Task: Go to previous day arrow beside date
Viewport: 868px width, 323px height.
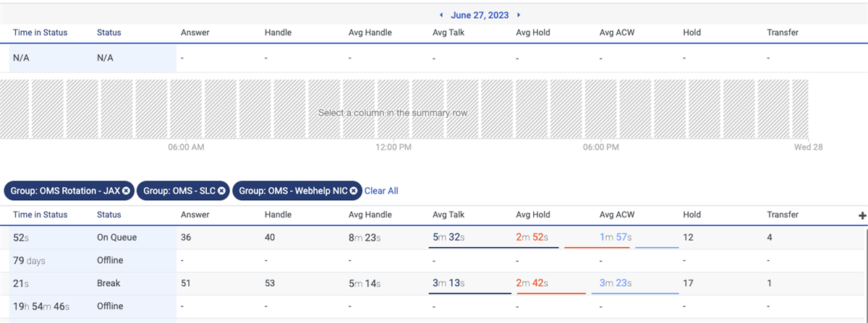Action: (442, 15)
